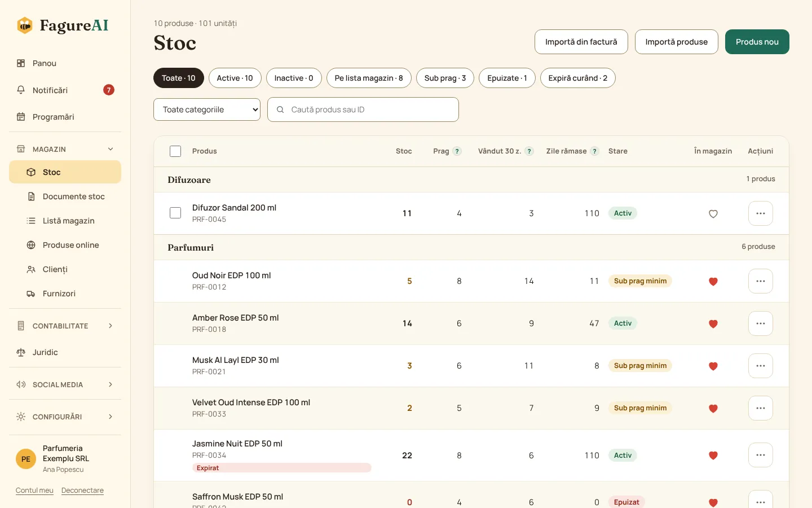This screenshot has height=508, width=812.
Task: Show Expiră curând · 2 products
Action: coord(578,78)
